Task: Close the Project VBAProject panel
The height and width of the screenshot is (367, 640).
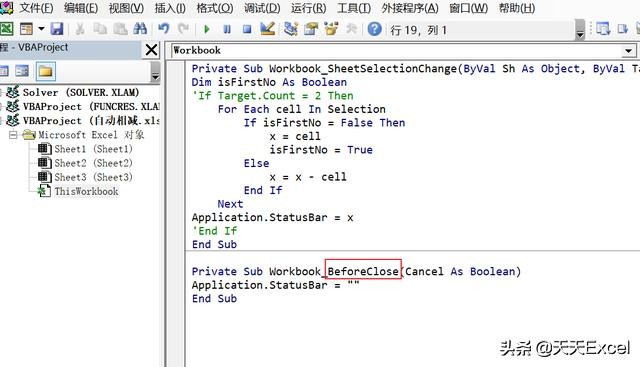Action: (x=151, y=50)
